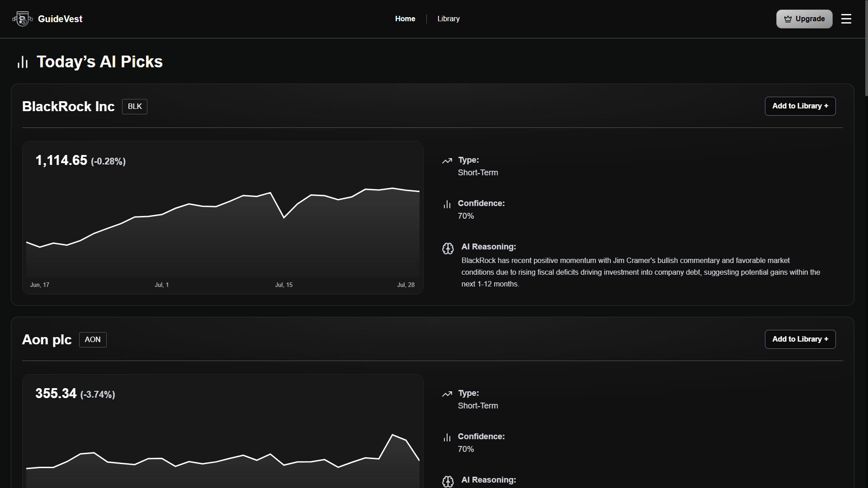Click the (-0.28%) change value
Viewport: 868px width, 488px height.
[x=108, y=162]
